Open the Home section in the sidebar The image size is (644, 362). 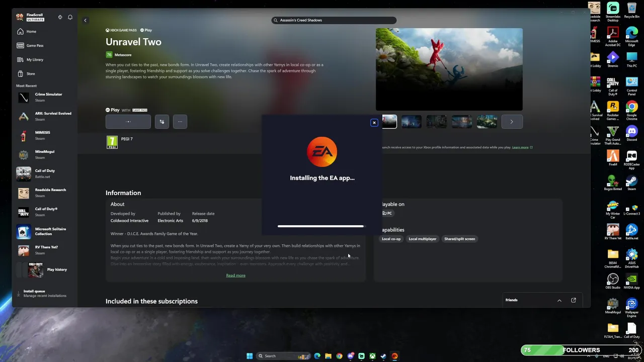point(44,31)
